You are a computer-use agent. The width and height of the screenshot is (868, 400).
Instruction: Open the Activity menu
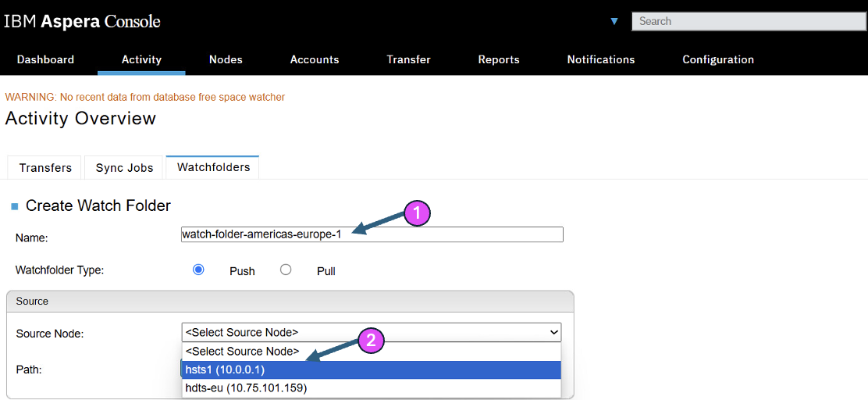[x=142, y=59]
